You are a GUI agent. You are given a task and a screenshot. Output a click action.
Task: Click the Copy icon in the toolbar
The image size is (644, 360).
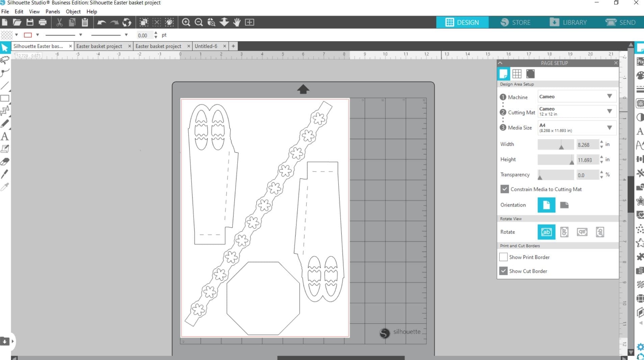[x=72, y=22]
